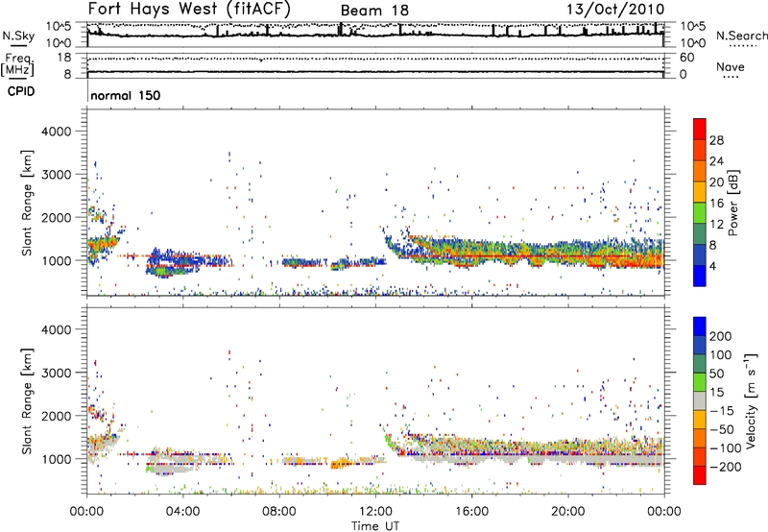This screenshot has width=768, height=532.
Task: Click the '18' tick on the frequency axis
Action: tap(63, 58)
